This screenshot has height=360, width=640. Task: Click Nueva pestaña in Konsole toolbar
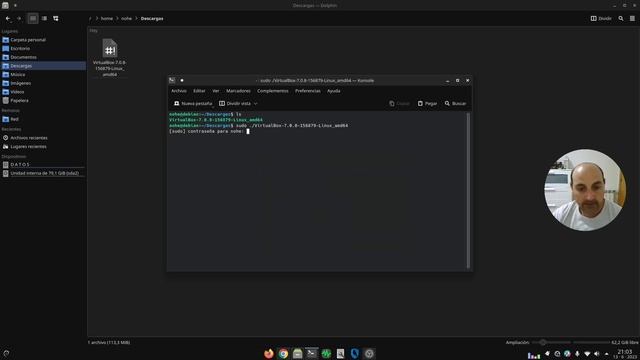click(193, 104)
